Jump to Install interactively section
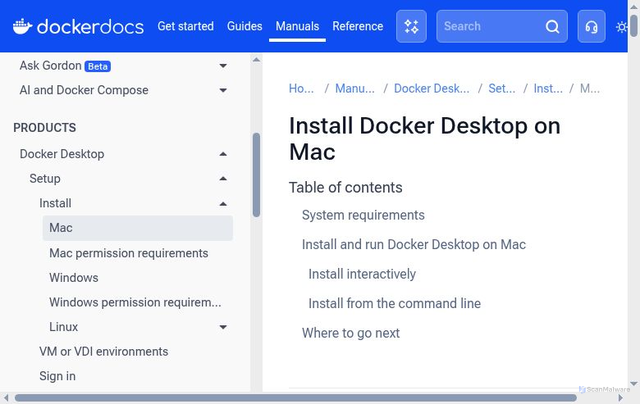 tap(362, 274)
